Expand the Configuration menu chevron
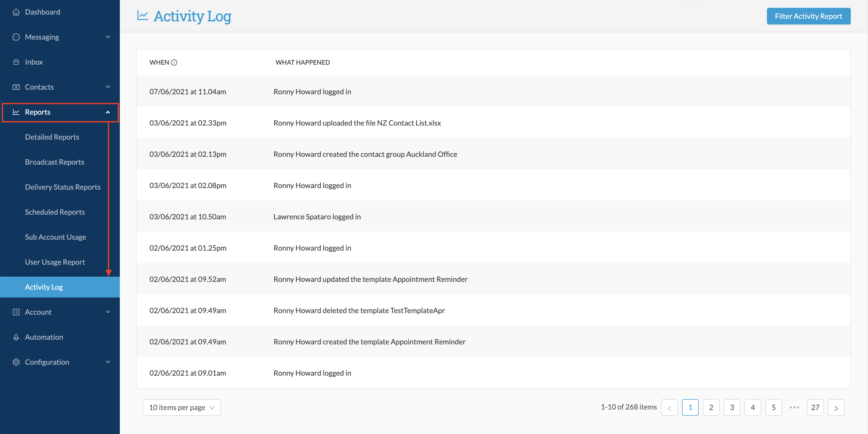Image resolution: width=868 pixels, height=434 pixels. click(x=108, y=362)
